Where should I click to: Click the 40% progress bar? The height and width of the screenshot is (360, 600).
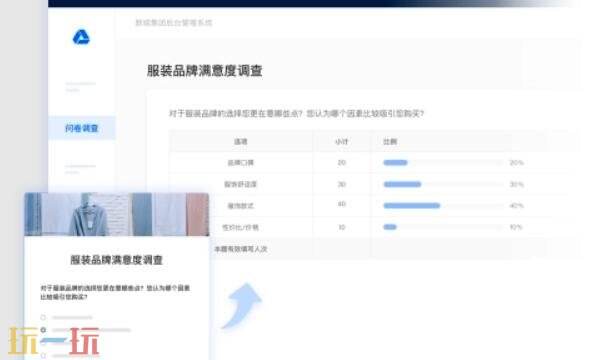tap(443, 205)
